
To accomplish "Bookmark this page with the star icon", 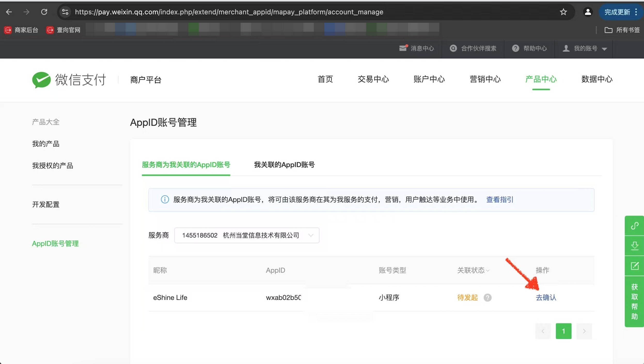I will (563, 12).
